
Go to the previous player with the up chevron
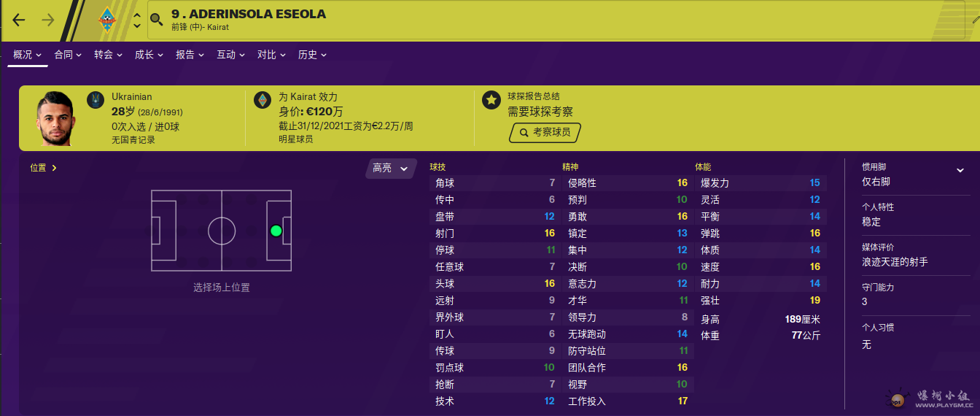137,15
